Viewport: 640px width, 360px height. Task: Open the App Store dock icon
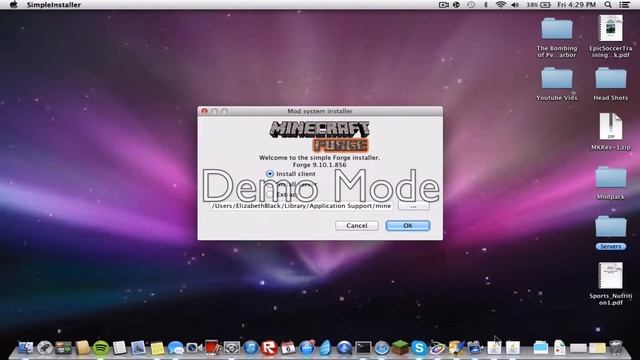click(x=307, y=348)
